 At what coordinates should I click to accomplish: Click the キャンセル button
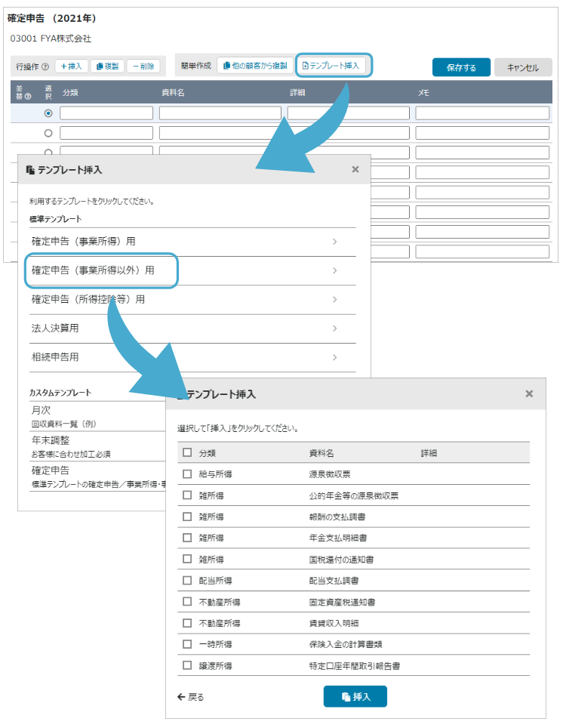(522, 67)
